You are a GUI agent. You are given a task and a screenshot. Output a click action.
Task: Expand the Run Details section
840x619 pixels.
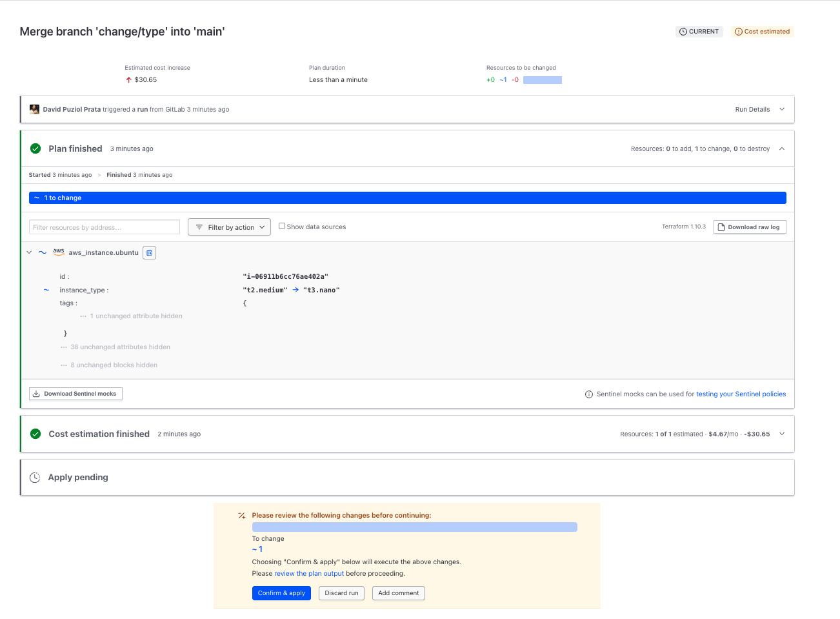781,109
